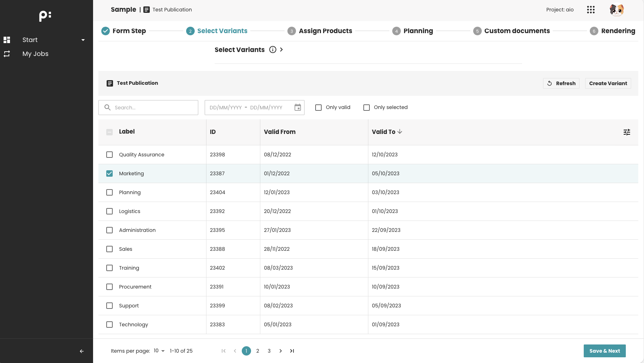The image size is (644, 363).
Task: Click the Create Variant button
Action: tap(608, 83)
